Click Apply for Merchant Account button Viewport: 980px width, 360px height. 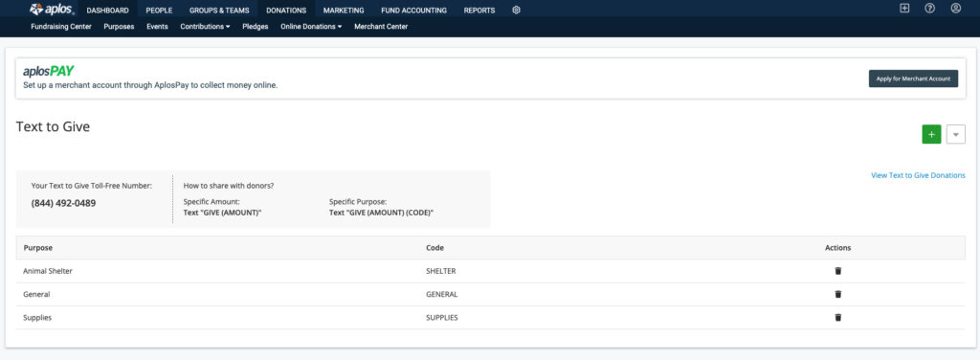tap(913, 79)
